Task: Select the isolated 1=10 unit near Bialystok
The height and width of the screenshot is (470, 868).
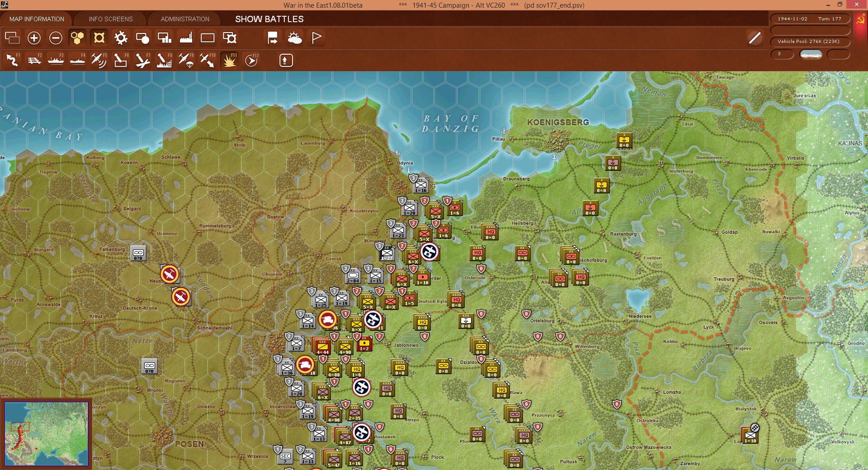Action: 750,436
